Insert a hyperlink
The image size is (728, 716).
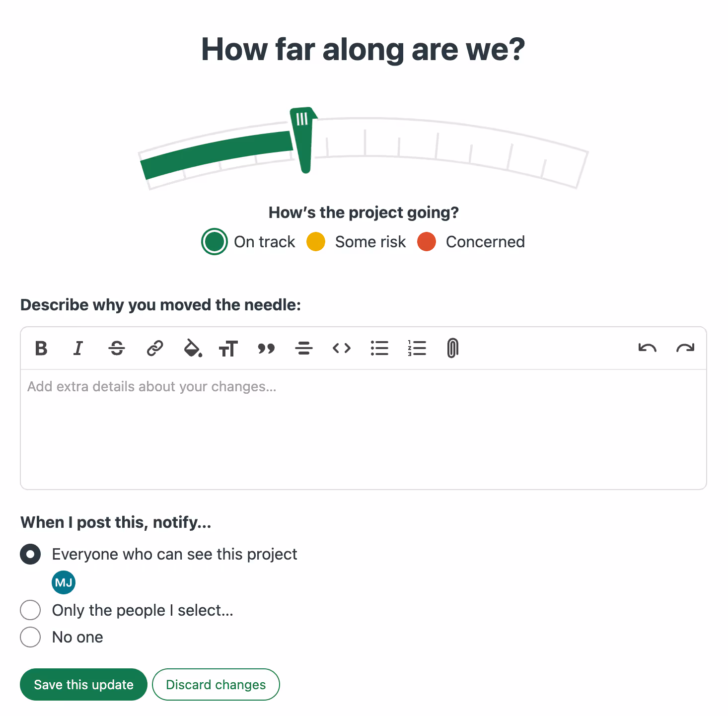154,348
